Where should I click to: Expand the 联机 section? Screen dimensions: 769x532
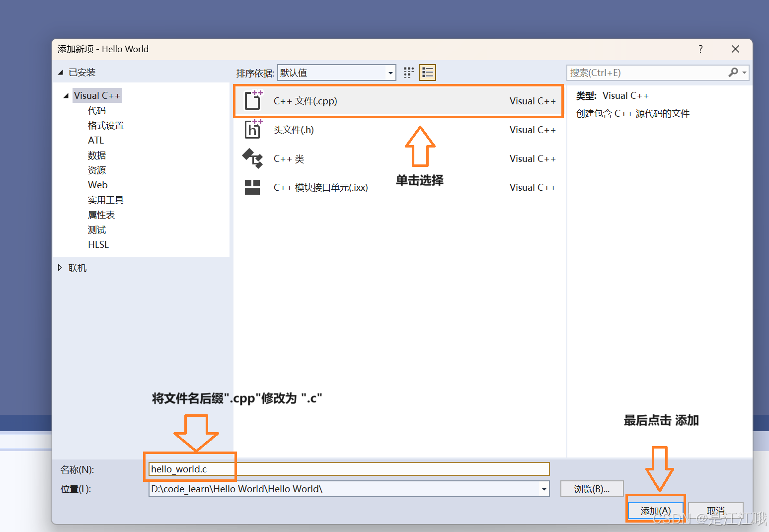point(60,268)
